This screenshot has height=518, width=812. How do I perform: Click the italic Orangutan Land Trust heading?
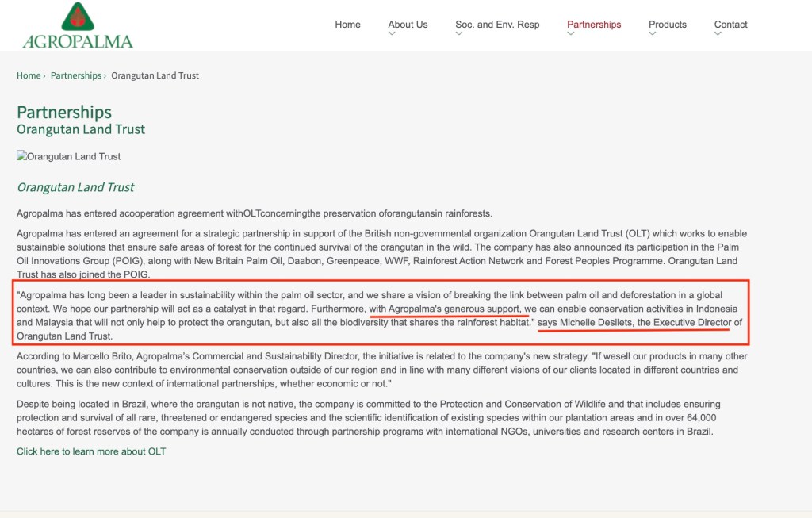pyautogui.click(x=75, y=187)
